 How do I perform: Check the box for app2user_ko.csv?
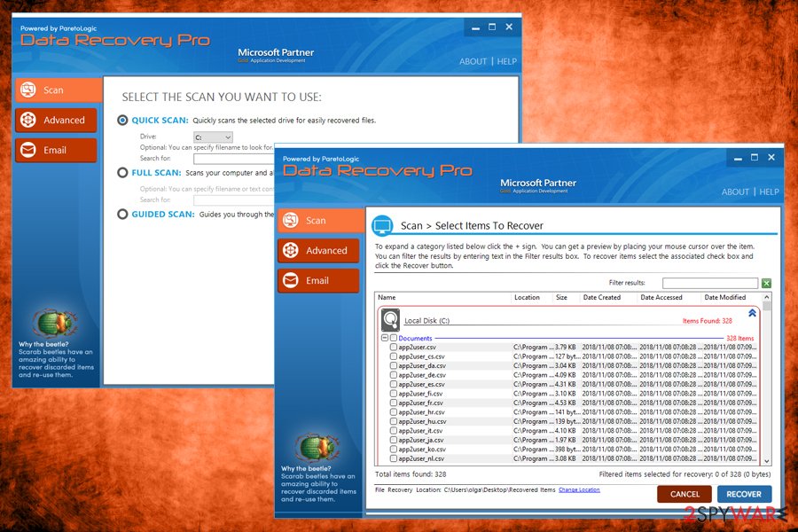click(x=394, y=449)
